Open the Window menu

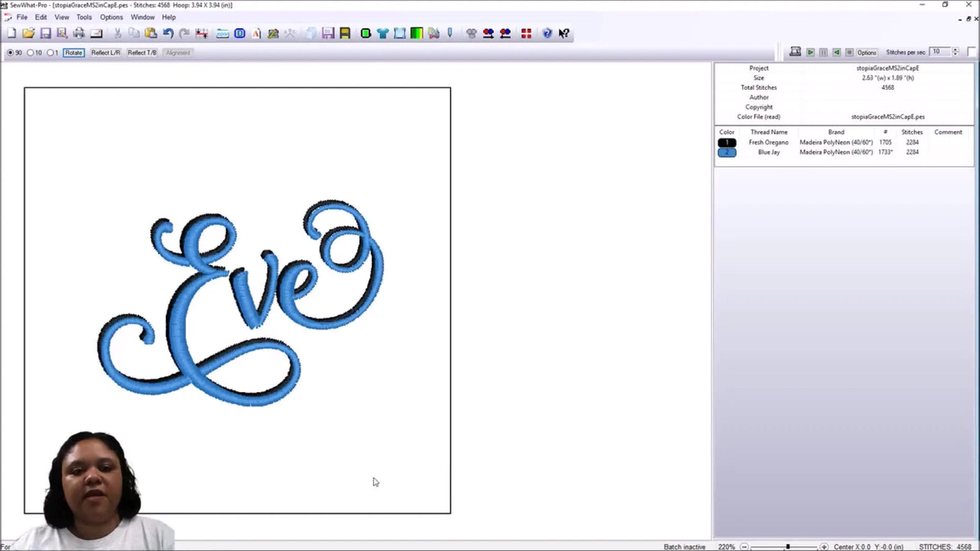coord(143,17)
